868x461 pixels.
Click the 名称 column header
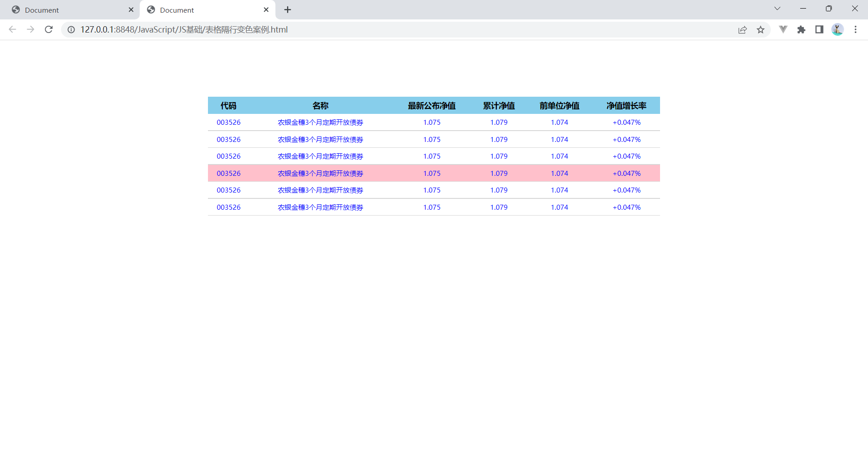[x=321, y=105]
